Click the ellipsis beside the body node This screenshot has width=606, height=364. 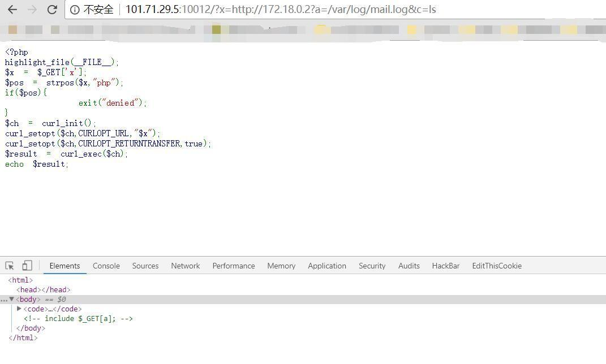(x=3, y=299)
